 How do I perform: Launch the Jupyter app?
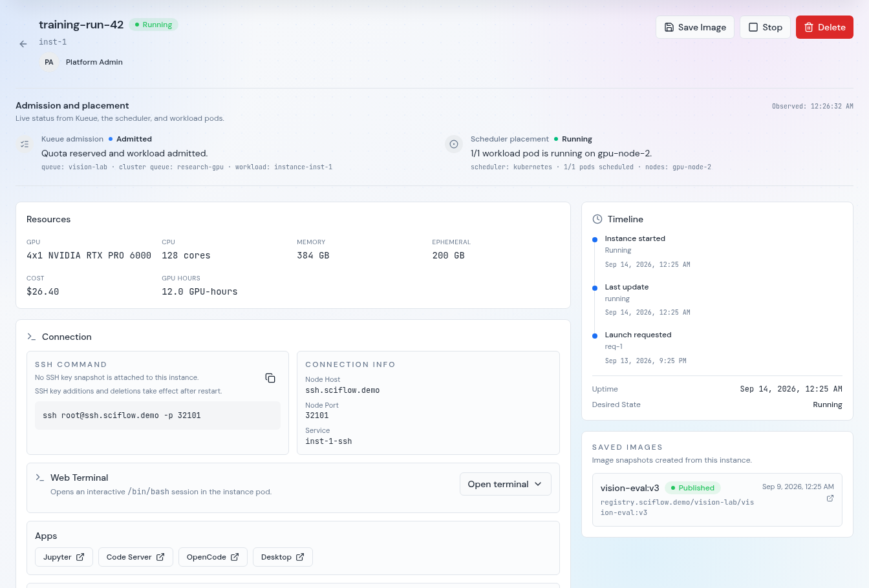tap(64, 557)
